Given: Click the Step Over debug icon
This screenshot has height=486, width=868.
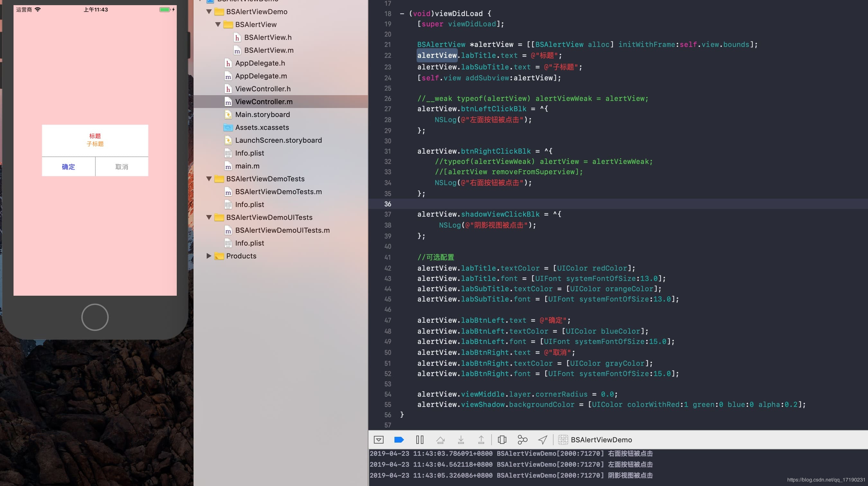Looking at the screenshot, I should click(x=440, y=439).
